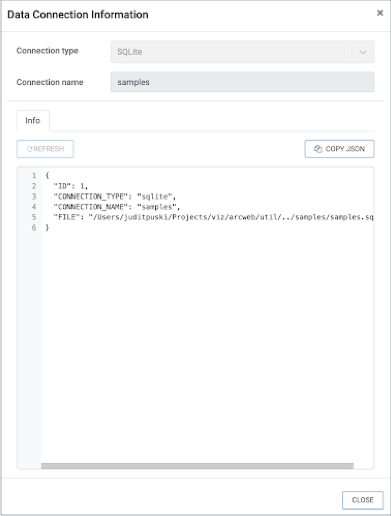Open the SQLite connection type combo box
This screenshot has width=391, height=516.
point(242,52)
